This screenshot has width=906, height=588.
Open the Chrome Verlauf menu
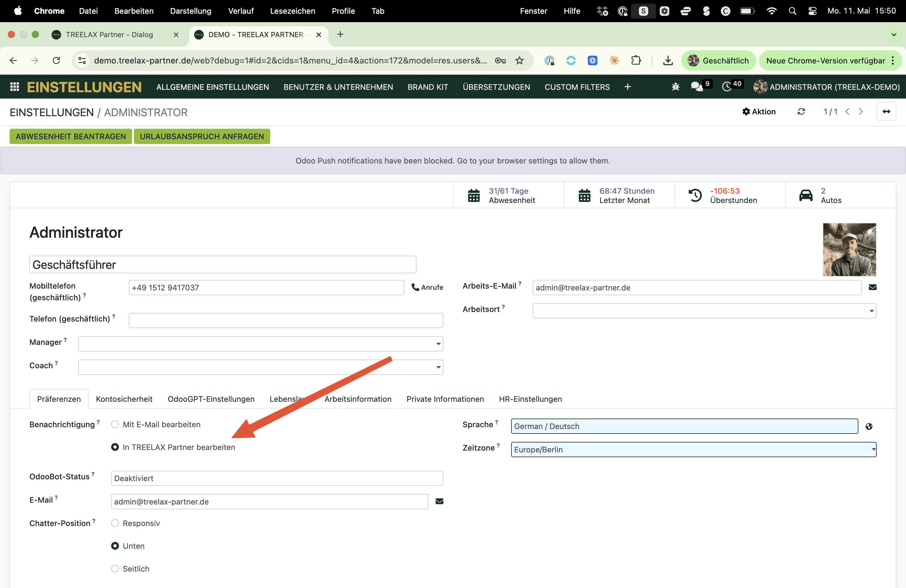[241, 11]
